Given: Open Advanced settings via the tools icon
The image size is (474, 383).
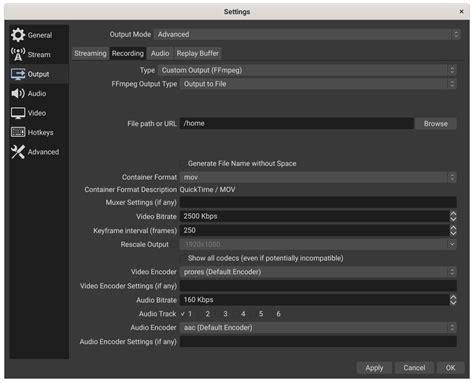Looking at the screenshot, I should pyautogui.click(x=18, y=152).
